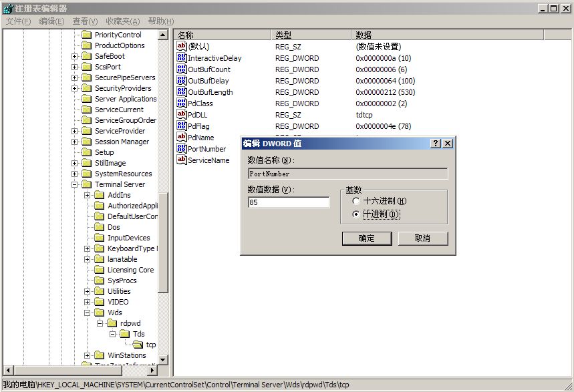574x392 pixels.
Task: Click the ServiceName string value icon
Action: [181, 160]
